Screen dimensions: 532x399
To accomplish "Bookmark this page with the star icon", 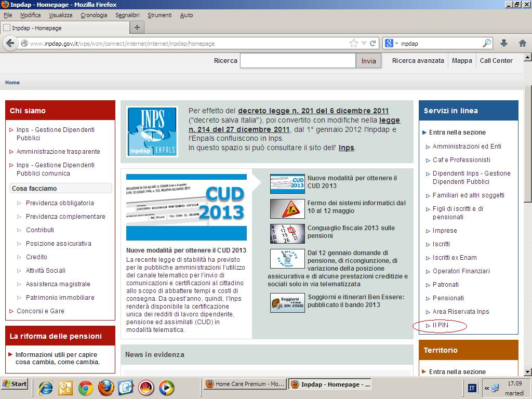I will (353, 43).
